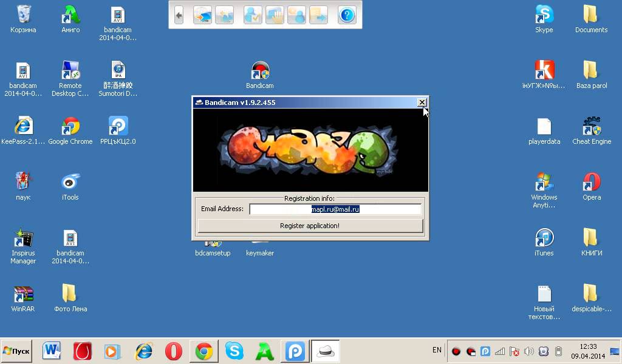Open the volume speaker tray icon
The height and width of the screenshot is (364, 622).
529,351
